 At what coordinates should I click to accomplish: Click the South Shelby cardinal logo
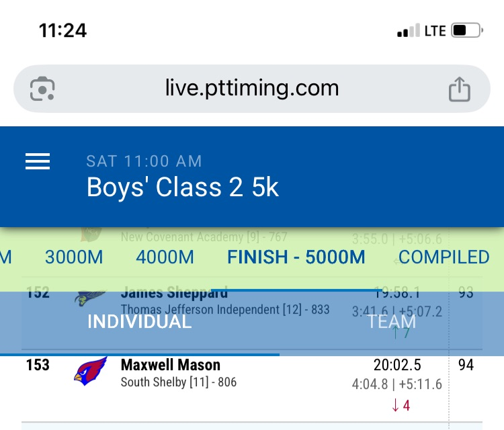(x=90, y=372)
